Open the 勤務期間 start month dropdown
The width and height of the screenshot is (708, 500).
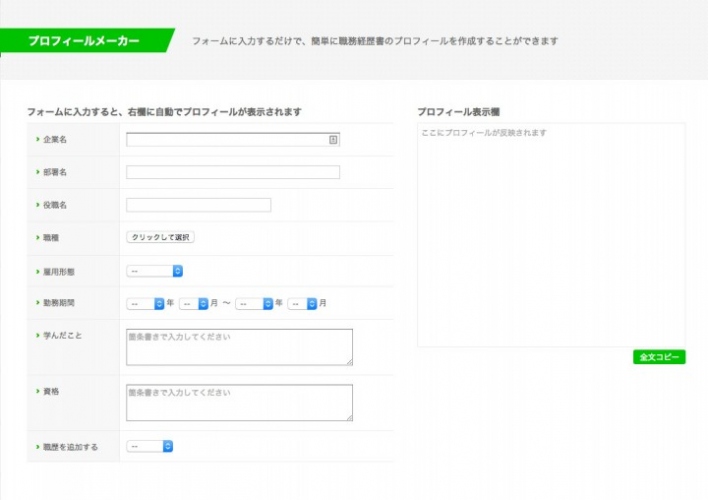point(193,304)
